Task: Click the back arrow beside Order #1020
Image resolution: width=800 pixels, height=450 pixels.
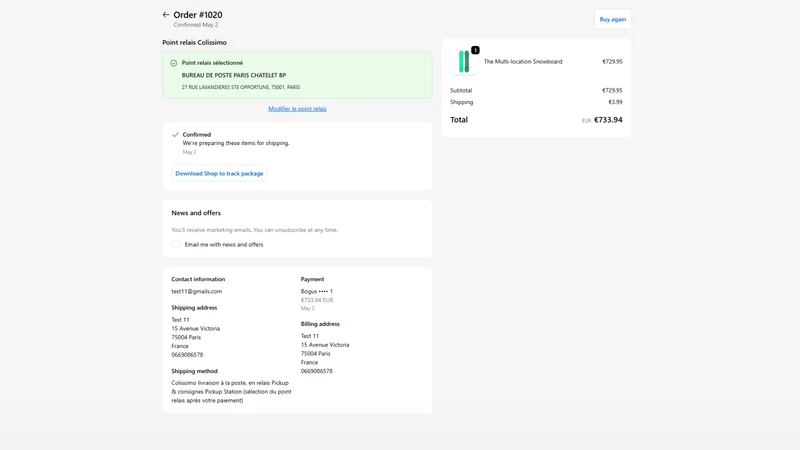Action: click(166, 15)
